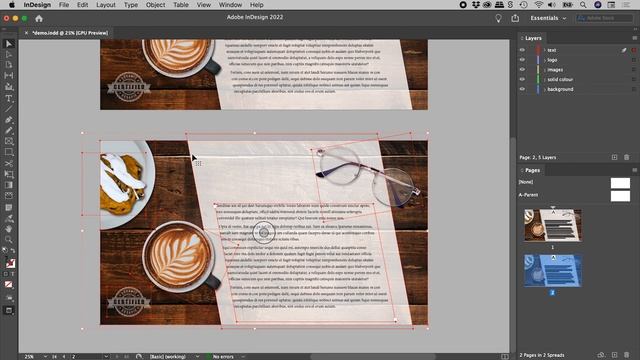This screenshot has height=360, width=640.
Task: Open the Preflight errors dropdown arrow
Action: pos(243,356)
